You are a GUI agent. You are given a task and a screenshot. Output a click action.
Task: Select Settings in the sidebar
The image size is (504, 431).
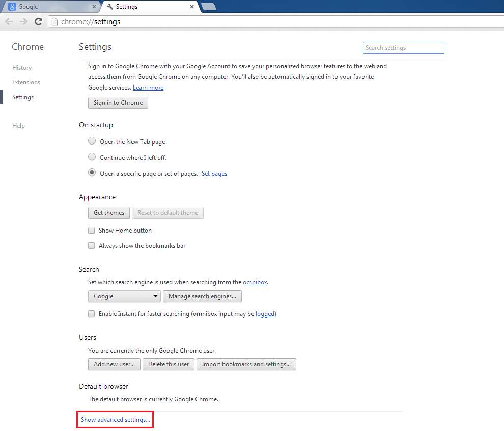tap(23, 97)
